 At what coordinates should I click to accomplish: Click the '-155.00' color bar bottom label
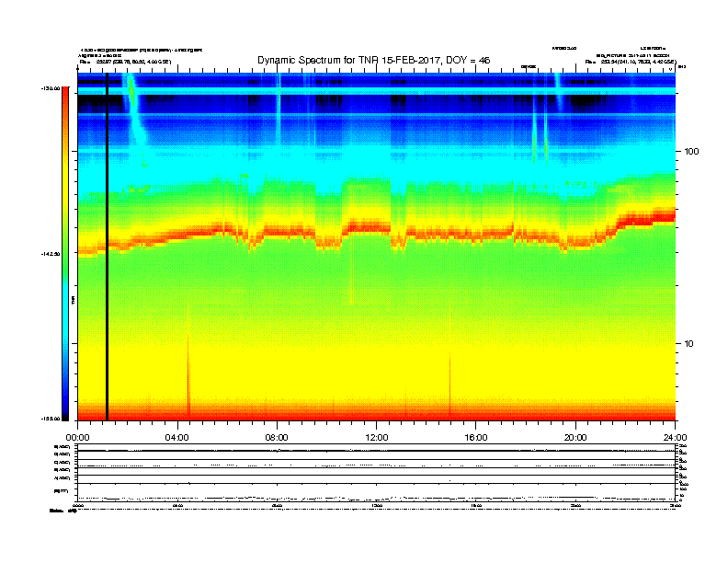click(x=51, y=419)
